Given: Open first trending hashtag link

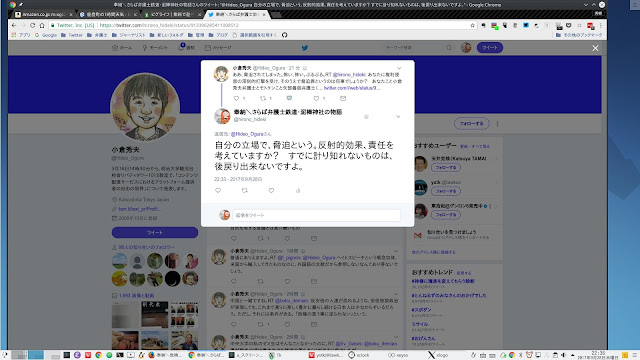Looking at the screenshot, I should coord(443,281).
